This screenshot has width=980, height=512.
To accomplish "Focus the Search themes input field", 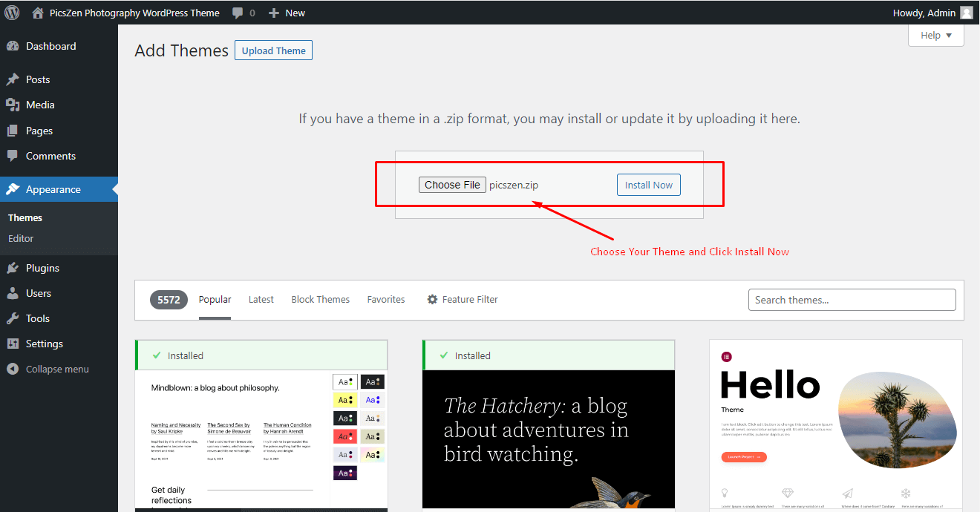I will tap(852, 300).
